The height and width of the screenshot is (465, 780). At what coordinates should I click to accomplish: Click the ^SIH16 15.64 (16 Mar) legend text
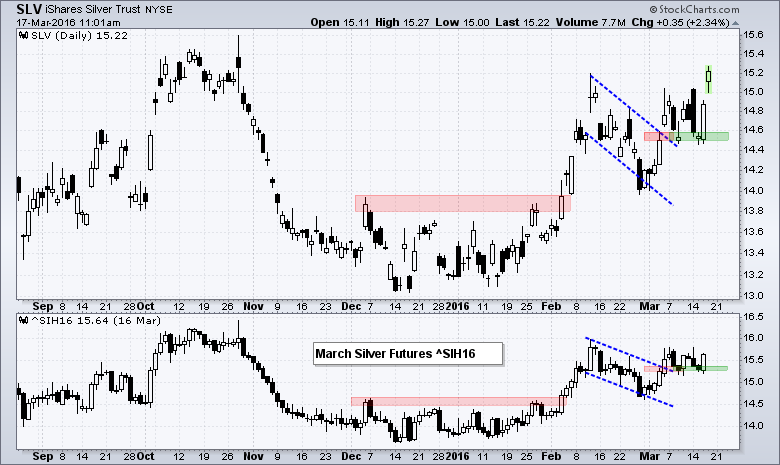[x=96, y=321]
